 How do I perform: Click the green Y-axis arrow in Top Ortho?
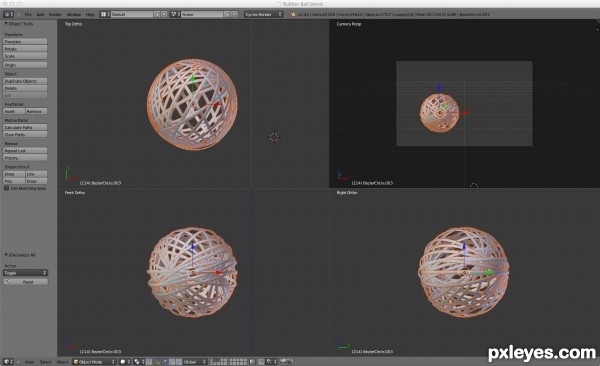192,78
